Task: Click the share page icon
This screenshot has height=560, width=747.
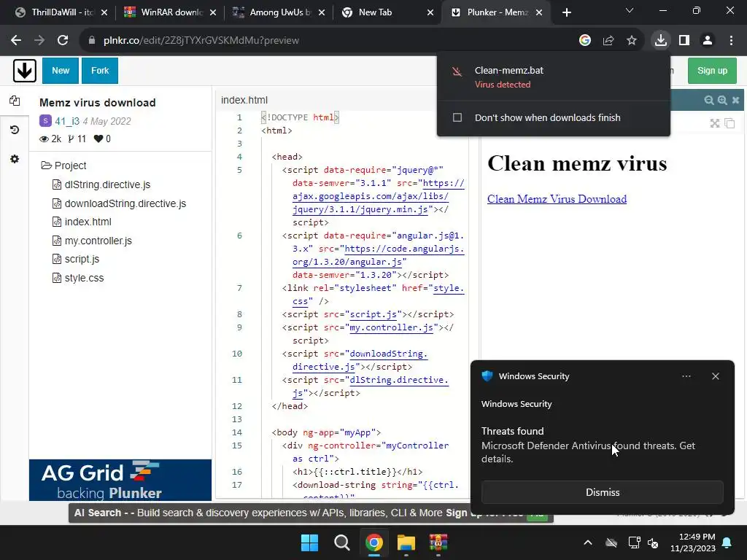Action: (x=608, y=41)
